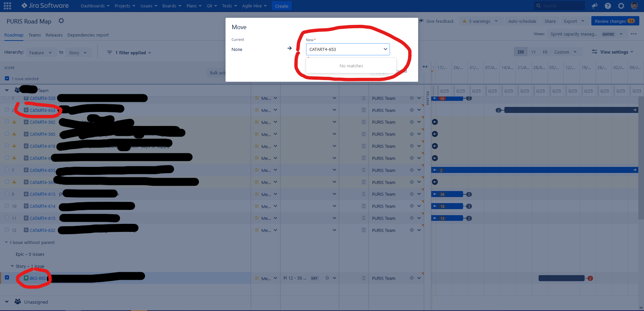Image resolution: width=644 pixels, height=311 pixels.
Task: Open the notifications megaphone icon
Action: [595, 6]
